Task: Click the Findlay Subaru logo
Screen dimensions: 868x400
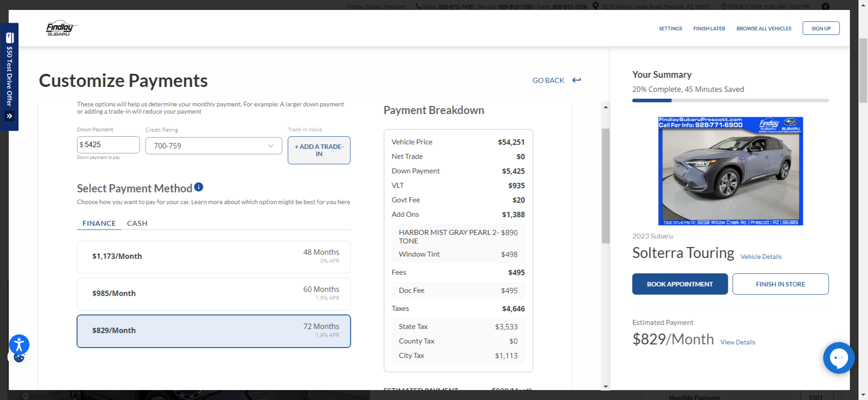Action: (x=61, y=28)
